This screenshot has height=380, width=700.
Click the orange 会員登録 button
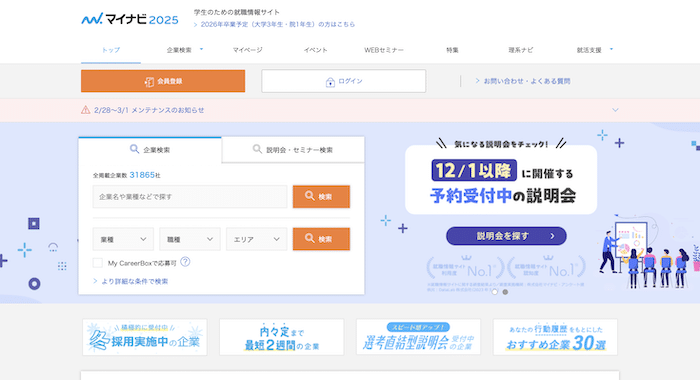click(163, 81)
